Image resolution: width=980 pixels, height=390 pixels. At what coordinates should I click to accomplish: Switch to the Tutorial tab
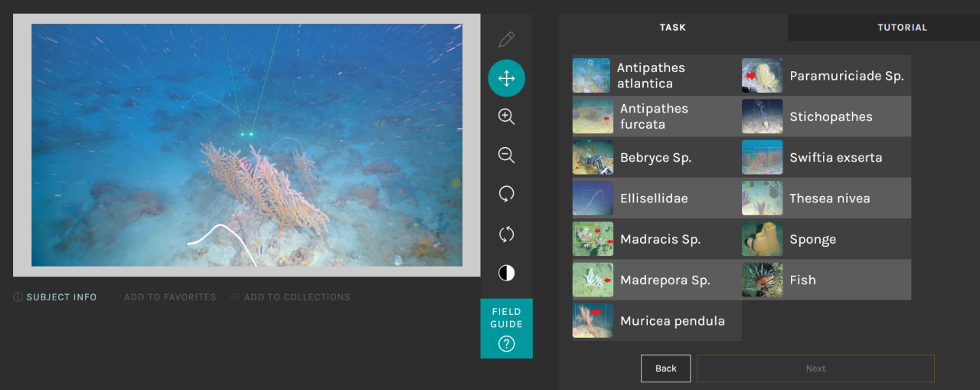pyautogui.click(x=902, y=28)
